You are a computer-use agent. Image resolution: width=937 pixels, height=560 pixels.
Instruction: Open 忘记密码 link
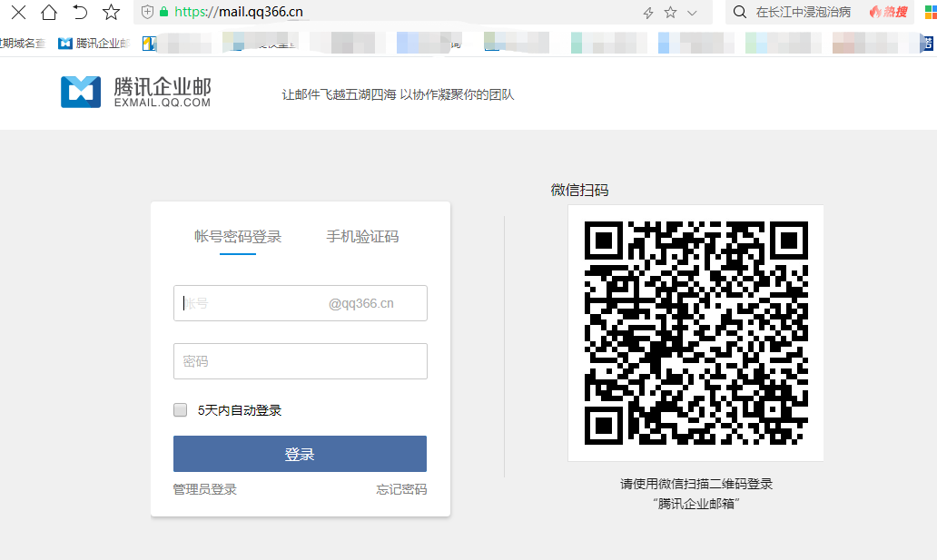coord(400,489)
